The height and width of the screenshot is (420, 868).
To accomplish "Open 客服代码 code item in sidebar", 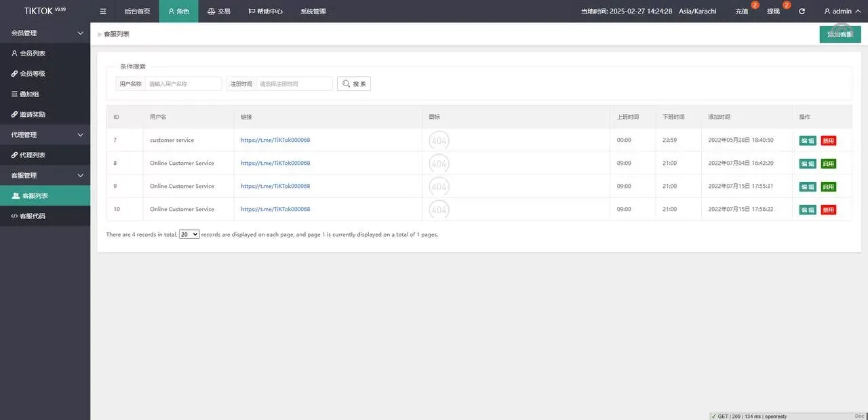I will 33,216.
